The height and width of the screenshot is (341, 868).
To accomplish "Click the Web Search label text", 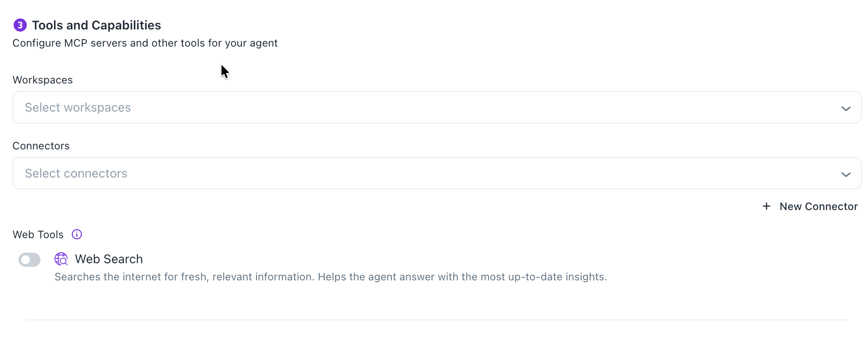I will 109,259.
